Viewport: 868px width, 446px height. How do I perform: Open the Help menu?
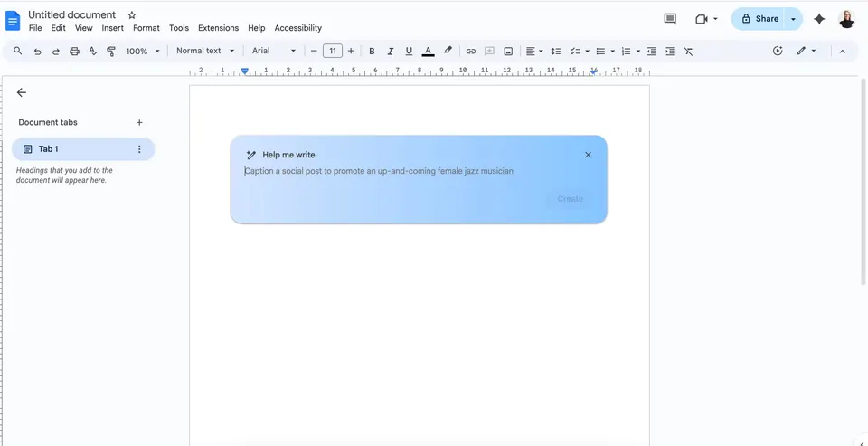pos(256,28)
